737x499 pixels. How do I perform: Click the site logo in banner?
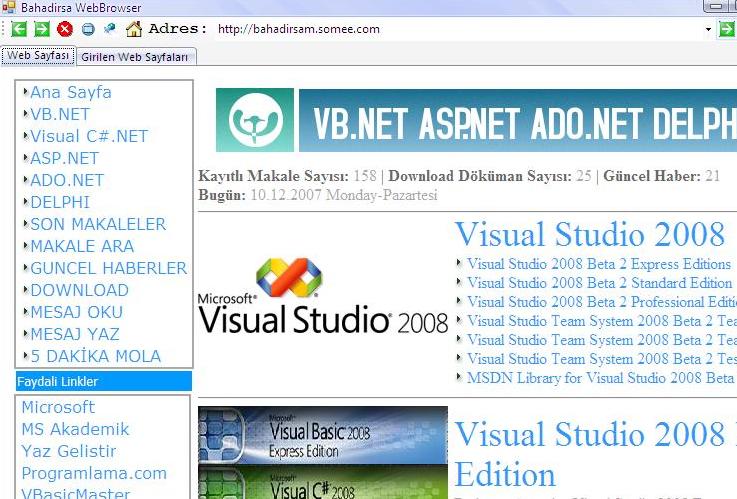pos(255,120)
